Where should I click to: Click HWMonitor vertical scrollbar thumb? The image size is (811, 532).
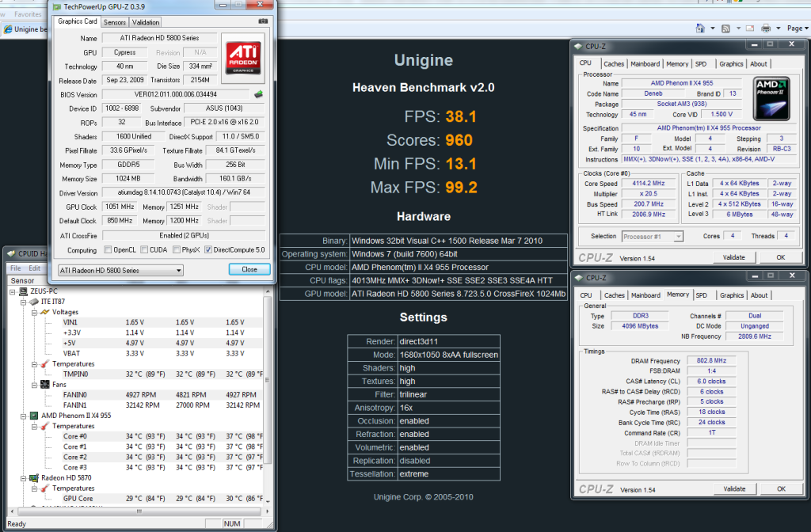tap(268, 380)
